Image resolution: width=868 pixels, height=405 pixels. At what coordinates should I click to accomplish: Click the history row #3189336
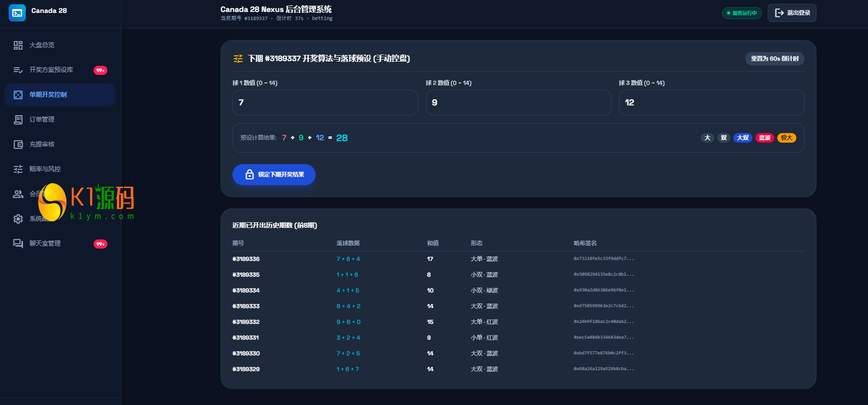point(519,259)
